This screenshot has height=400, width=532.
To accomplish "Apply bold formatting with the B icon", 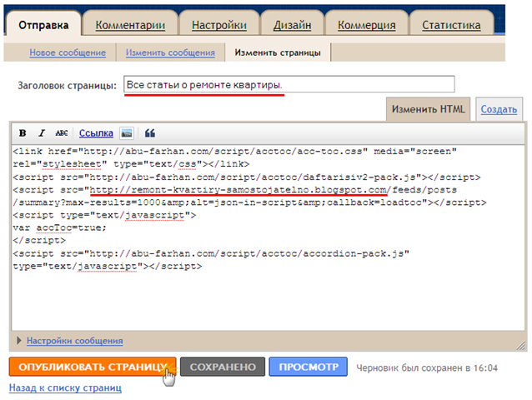I will point(23,133).
